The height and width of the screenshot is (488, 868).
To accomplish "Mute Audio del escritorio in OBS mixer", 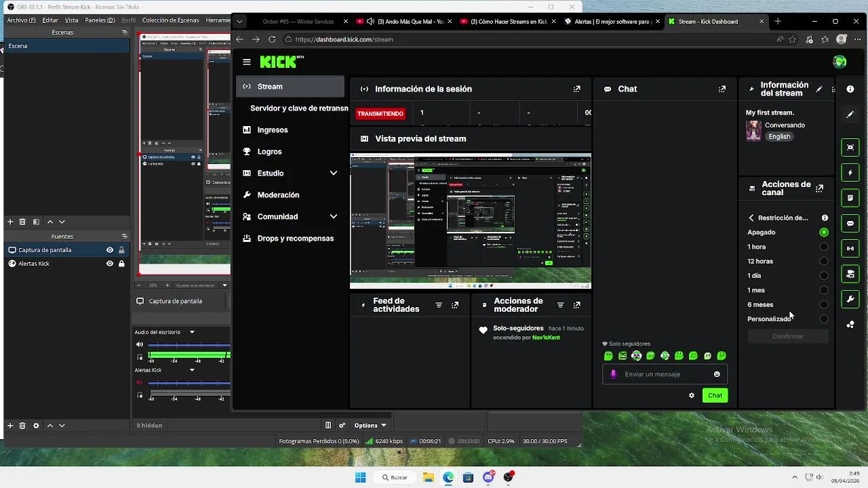I will click(140, 345).
